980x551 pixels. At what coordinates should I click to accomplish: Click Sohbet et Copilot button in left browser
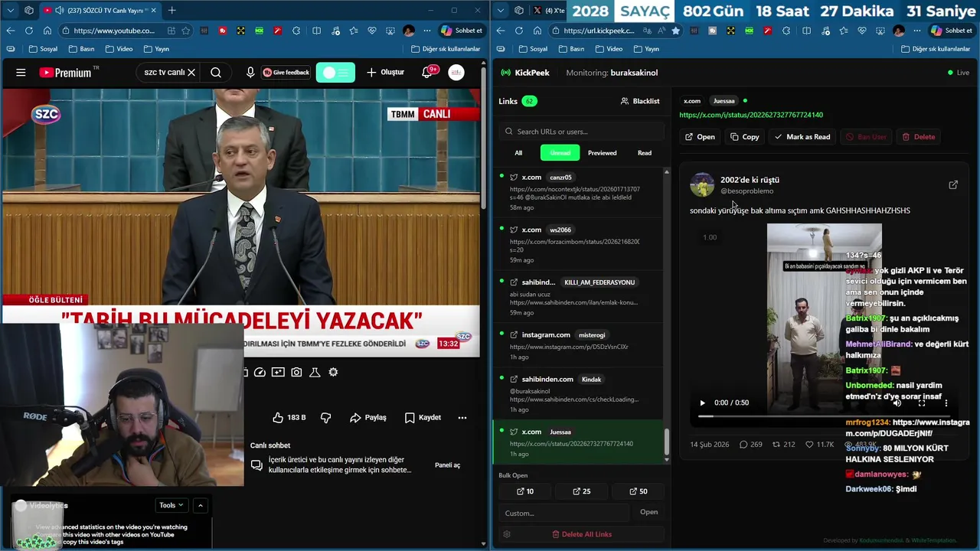click(462, 31)
